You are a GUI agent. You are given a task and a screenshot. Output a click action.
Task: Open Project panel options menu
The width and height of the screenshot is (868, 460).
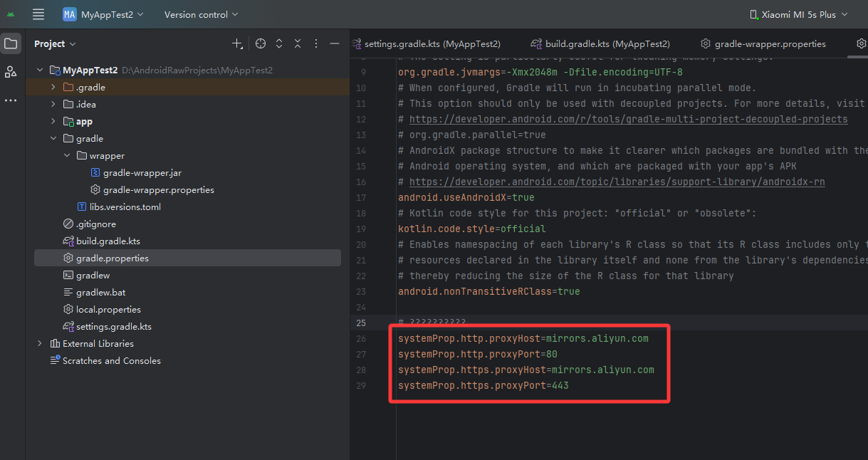tap(316, 43)
